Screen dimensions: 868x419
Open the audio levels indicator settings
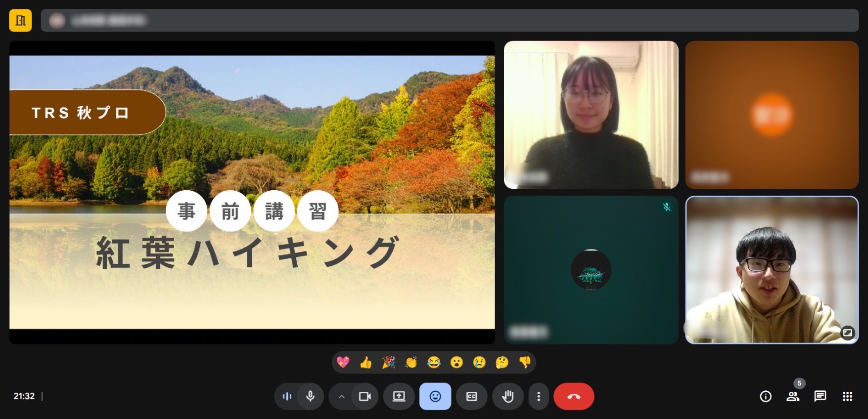click(287, 396)
